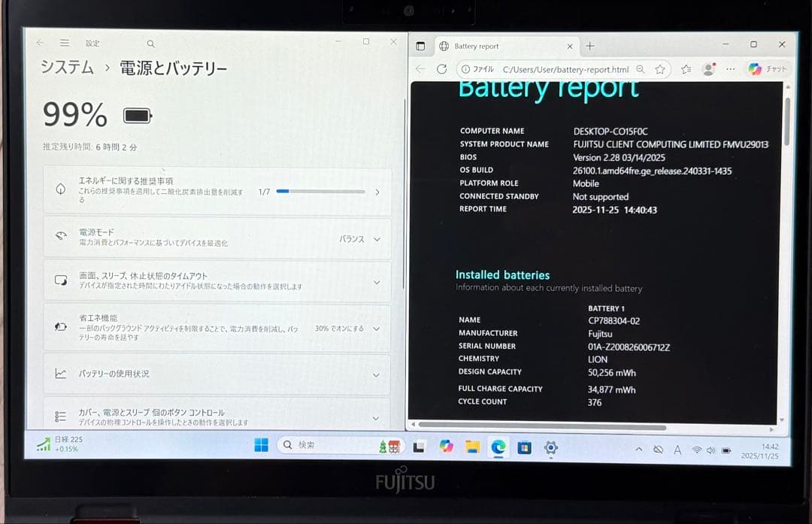
Task: Add Battery report page to favorites star
Action: click(660, 69)
